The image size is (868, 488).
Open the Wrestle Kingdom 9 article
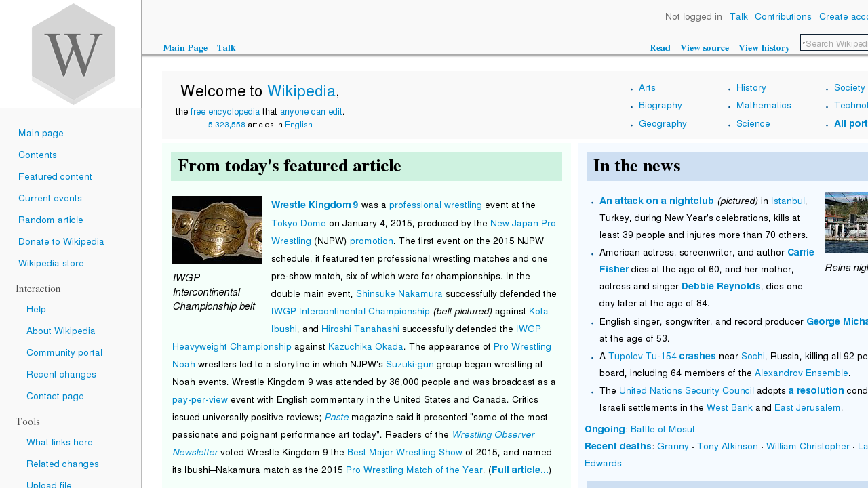tap(315, 205)
